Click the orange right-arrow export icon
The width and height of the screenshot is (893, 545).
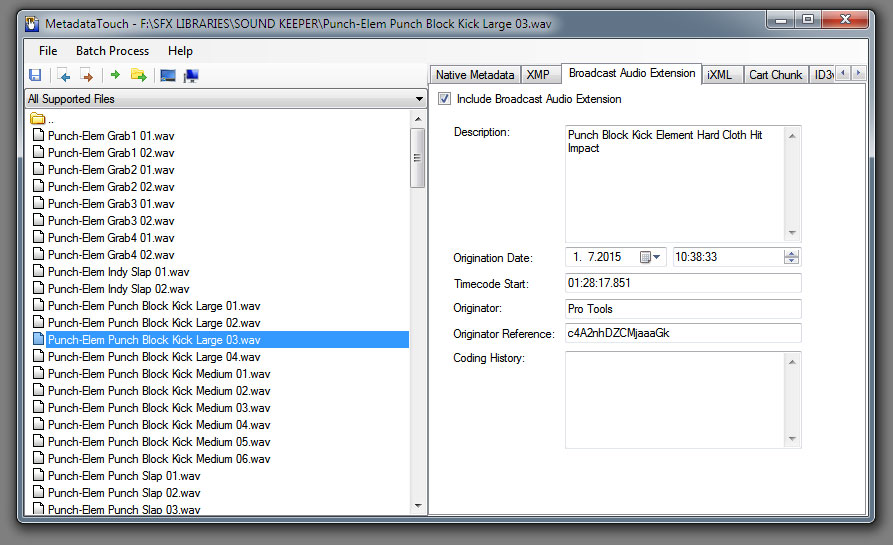click(x=86, y=75)
